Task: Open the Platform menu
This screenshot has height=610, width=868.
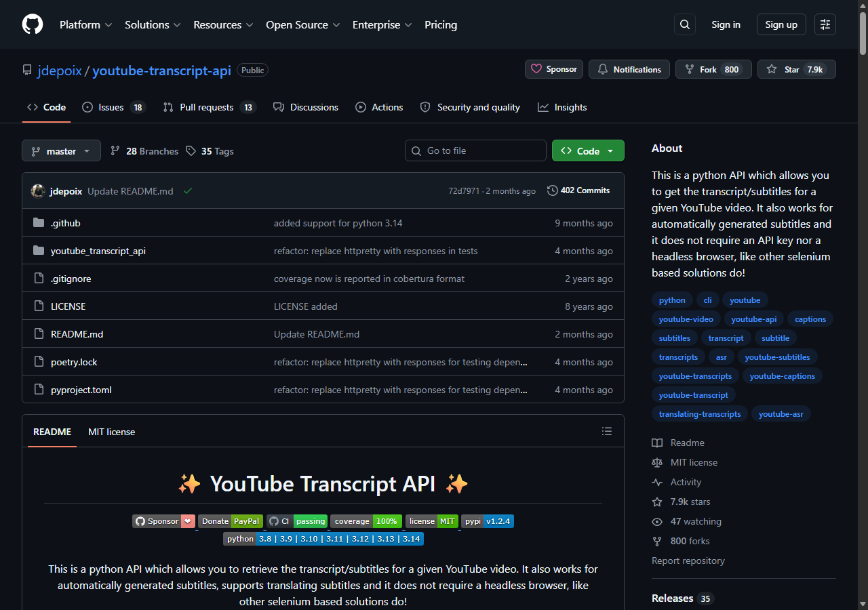Action: pos(85,24)
